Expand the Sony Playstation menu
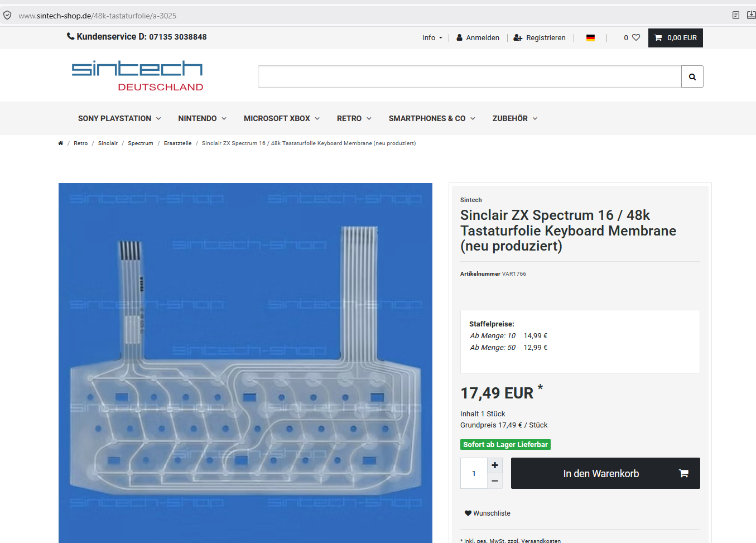The height and width of the screenshot is (543, 756). point(119,118)
